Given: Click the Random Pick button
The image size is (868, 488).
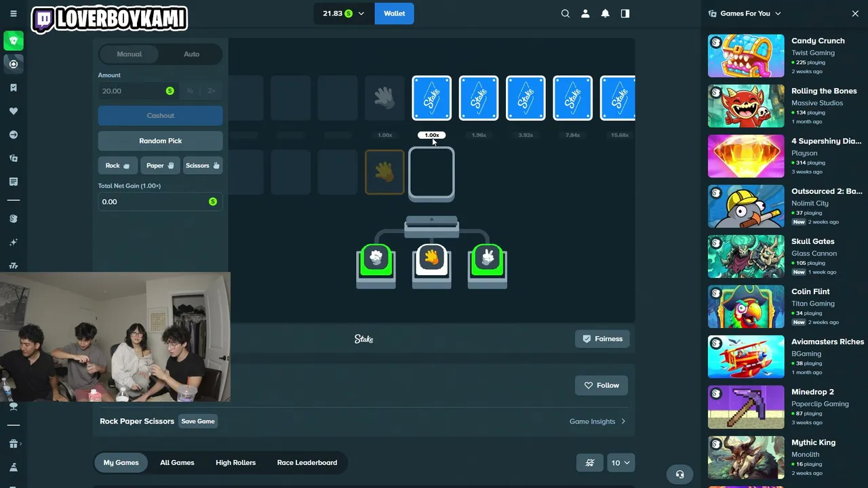Looking at the screenshot, I should (x=161, y=141).
